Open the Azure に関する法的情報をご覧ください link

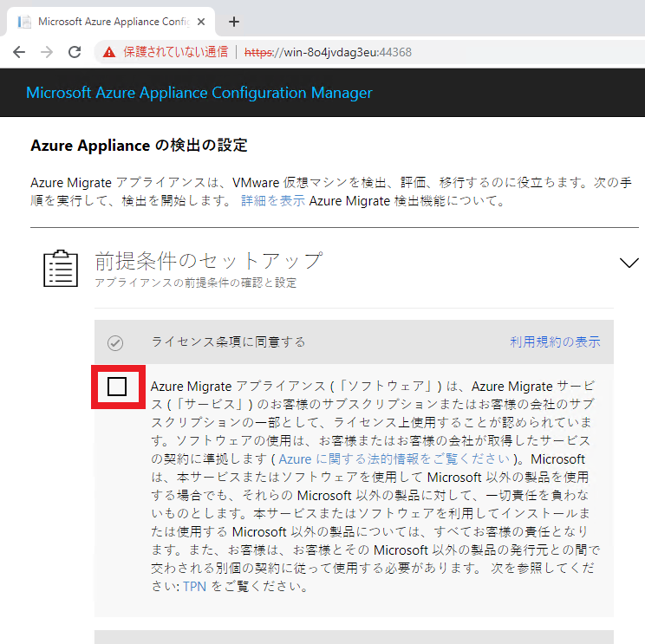click(394, 459)
